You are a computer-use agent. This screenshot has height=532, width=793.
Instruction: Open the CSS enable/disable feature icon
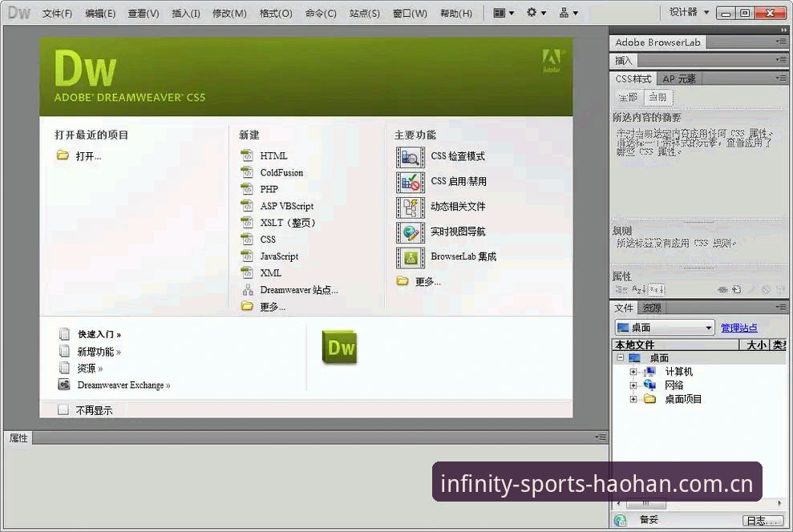(x=411, y=183)
